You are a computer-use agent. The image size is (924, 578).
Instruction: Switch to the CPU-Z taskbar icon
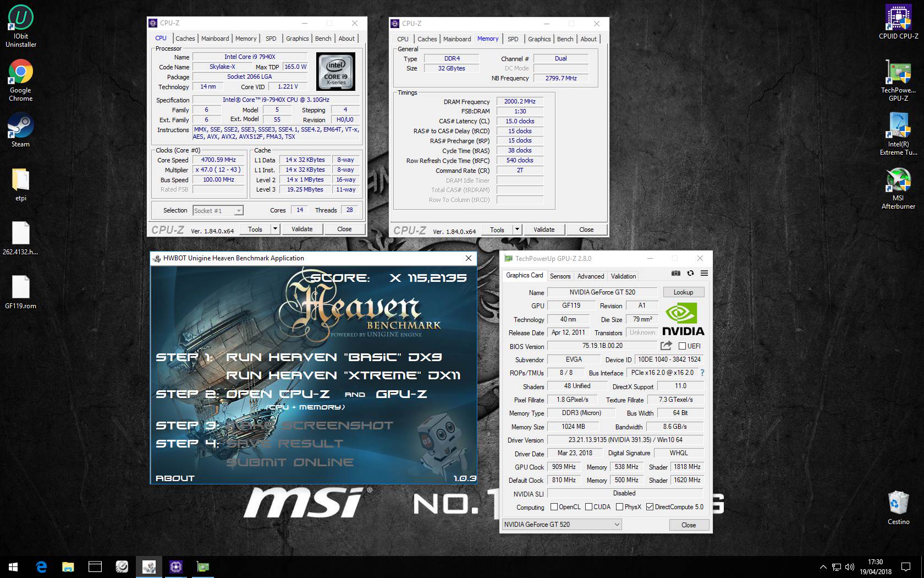click(176, 566)
